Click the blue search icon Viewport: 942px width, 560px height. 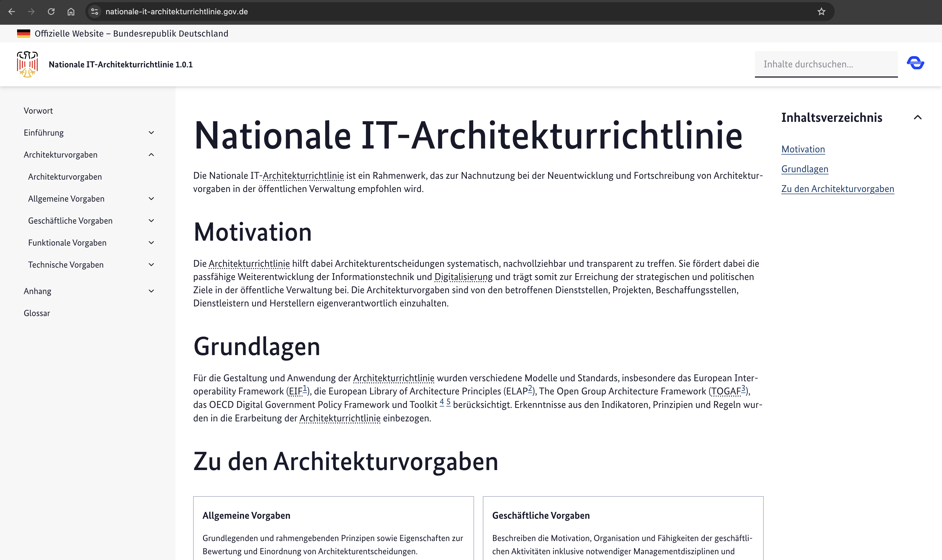[x=915, y=63]
